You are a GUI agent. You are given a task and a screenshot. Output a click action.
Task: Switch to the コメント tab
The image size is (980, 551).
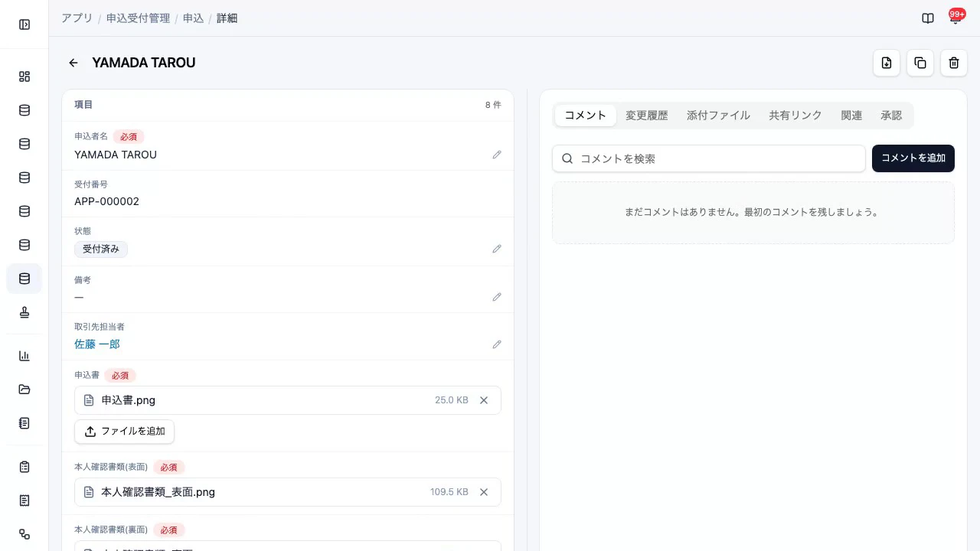(586, 116)
